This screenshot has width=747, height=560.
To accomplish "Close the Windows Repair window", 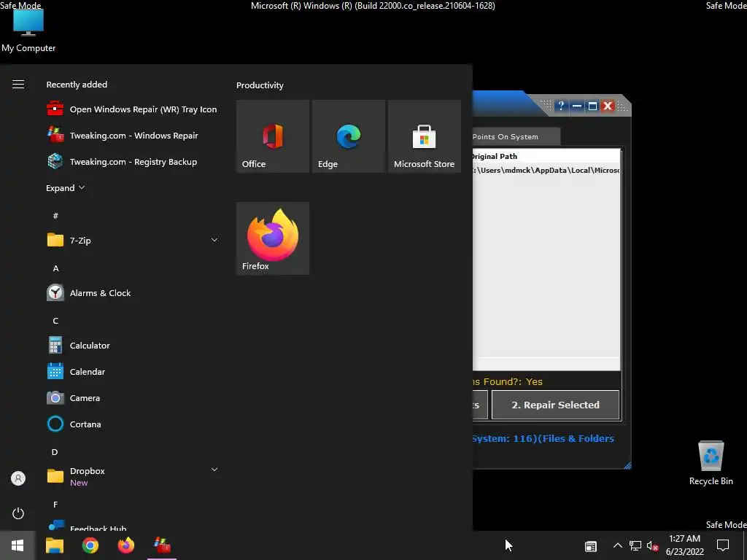I will click(x=608, y=106).
